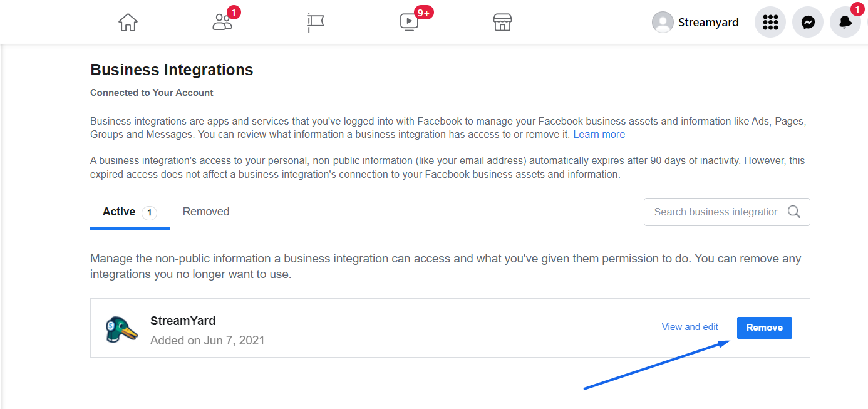Image resolution: width=868 pixels, height=409 pixels.
Task: Click the StreamYard integration name
Action: tap(183, 321)
